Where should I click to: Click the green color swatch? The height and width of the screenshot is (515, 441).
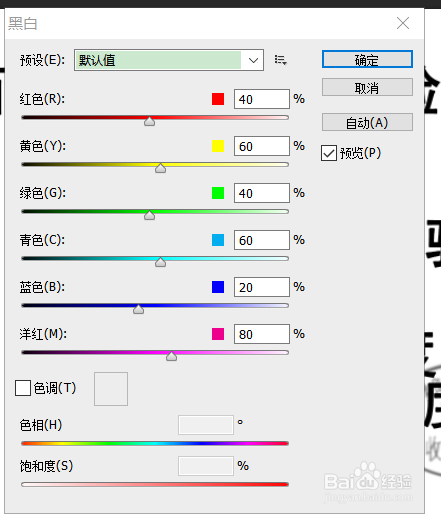tap(218, 193)
